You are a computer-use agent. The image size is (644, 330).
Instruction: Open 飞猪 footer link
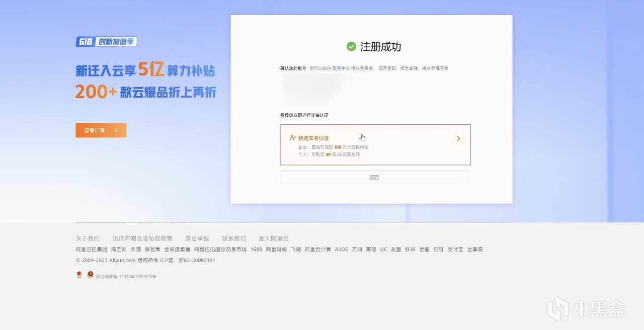point(296,250)
